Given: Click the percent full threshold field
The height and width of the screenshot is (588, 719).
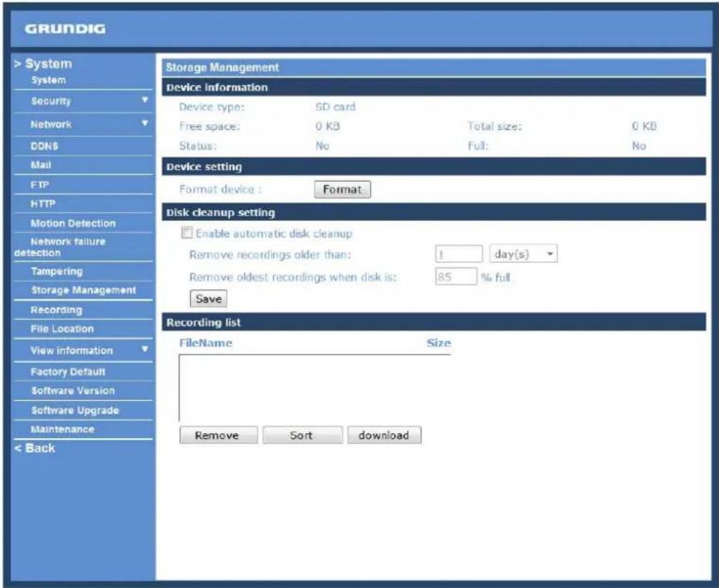Looking at the screenshot, I should pyautogui.click(x=456, y=276).
